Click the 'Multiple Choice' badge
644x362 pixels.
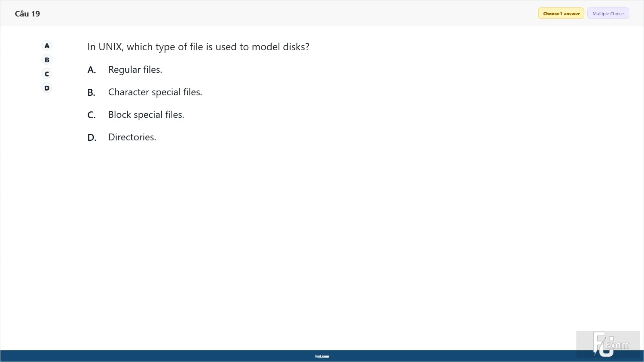(608, 14)
